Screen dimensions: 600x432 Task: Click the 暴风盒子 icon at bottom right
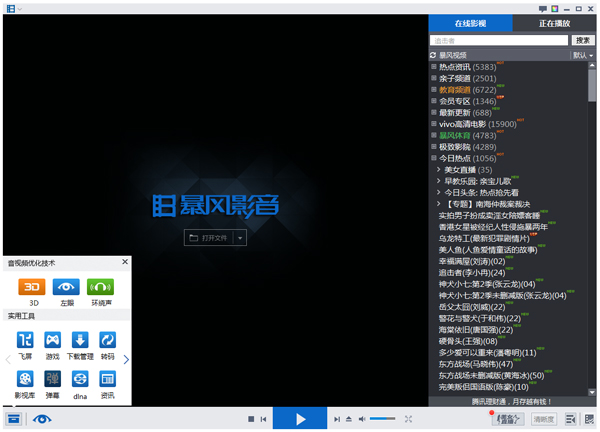589,419
